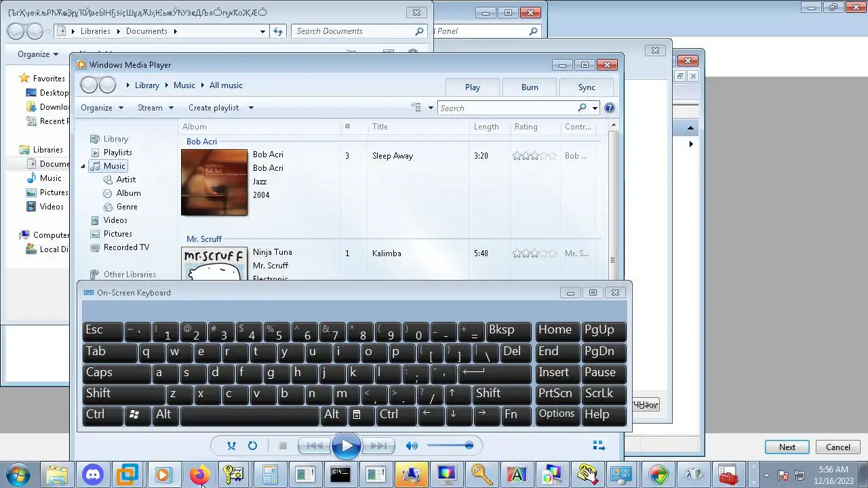Collapse the Music tree node

83,166
